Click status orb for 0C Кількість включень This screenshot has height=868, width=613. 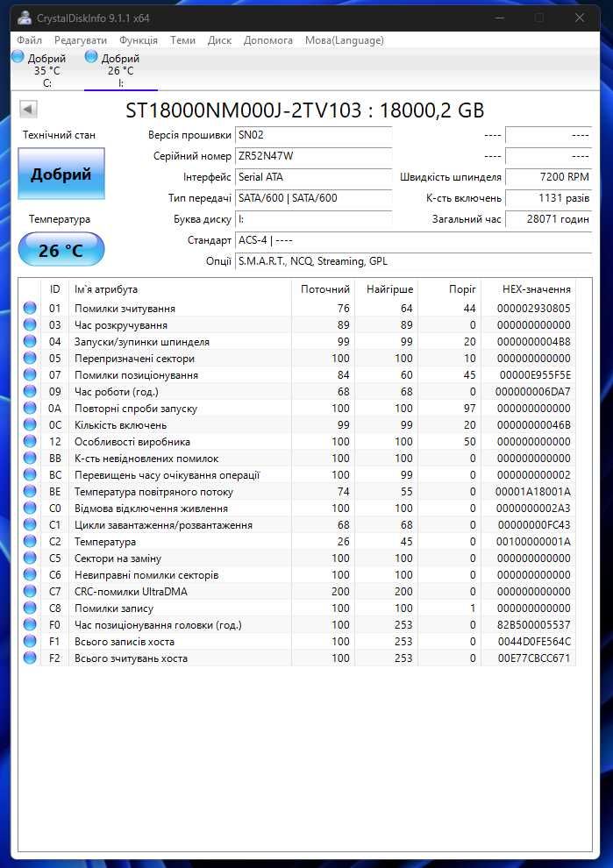(x=30, y=424)
